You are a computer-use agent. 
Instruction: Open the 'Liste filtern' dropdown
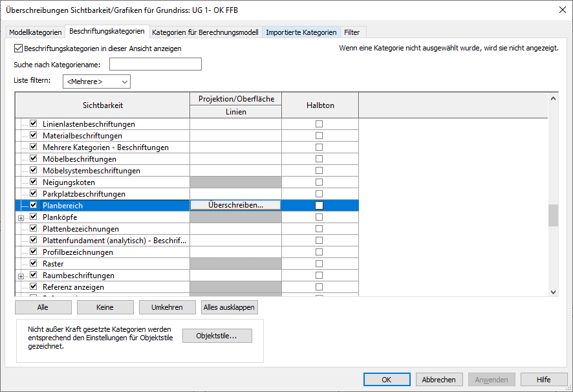coord(96,82)
